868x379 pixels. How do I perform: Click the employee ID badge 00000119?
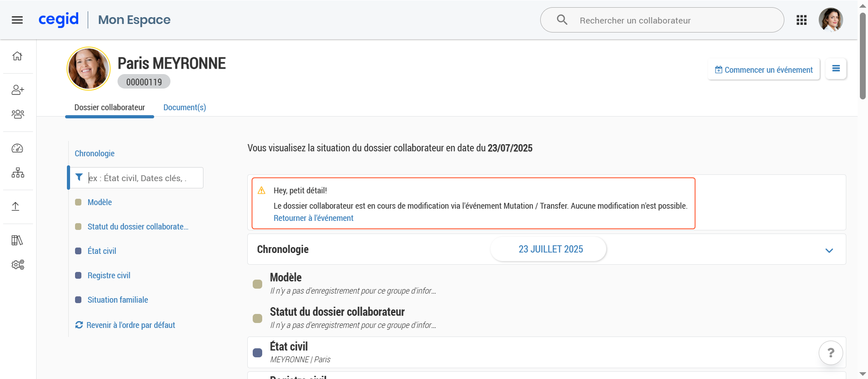(x=144, y=82)
